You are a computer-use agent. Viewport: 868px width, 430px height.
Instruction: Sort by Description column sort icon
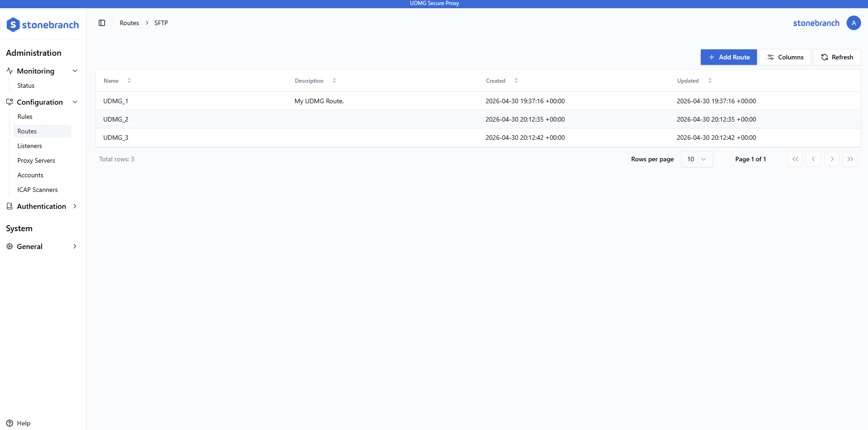(334, 80)
